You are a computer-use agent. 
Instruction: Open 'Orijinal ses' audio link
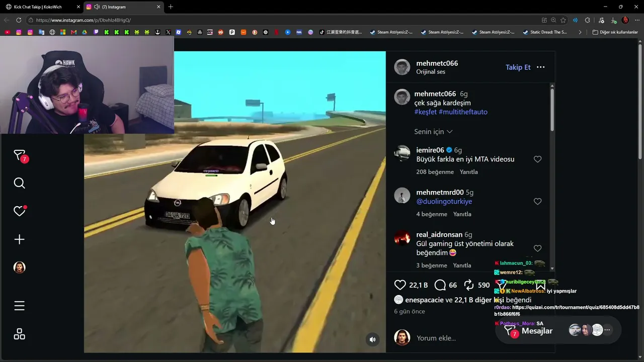(431, 72)
